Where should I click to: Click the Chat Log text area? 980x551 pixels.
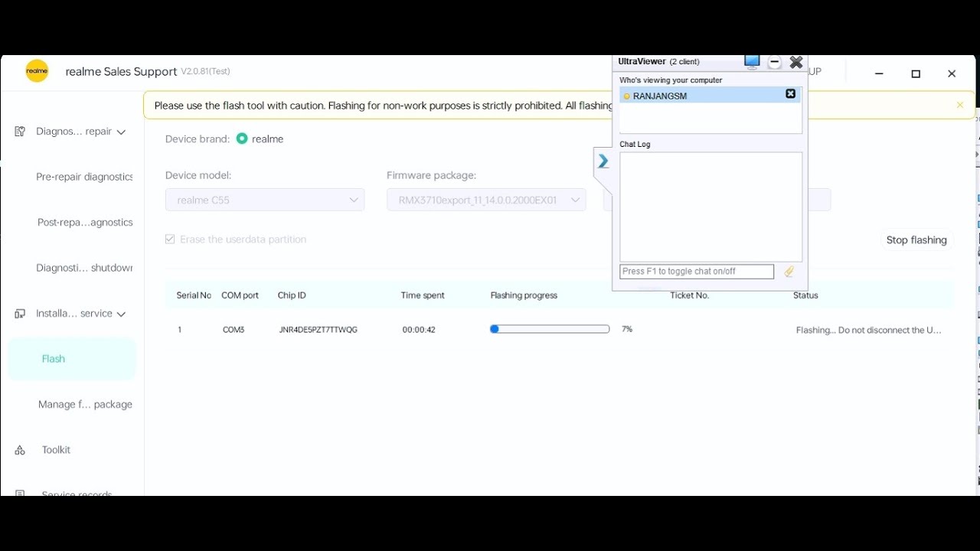coord(710,207)
